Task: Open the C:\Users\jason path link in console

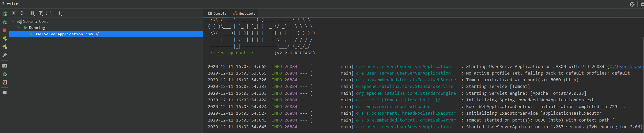Action: [x=626, y=66]
